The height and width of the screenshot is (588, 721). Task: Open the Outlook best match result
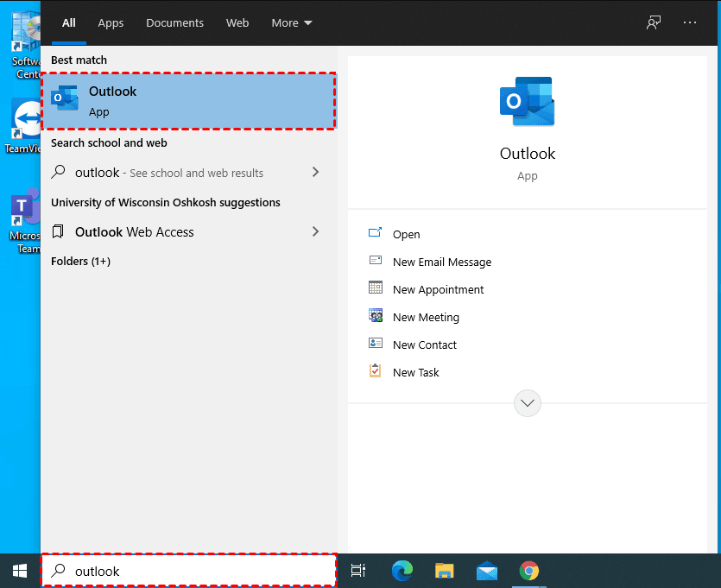188,101
